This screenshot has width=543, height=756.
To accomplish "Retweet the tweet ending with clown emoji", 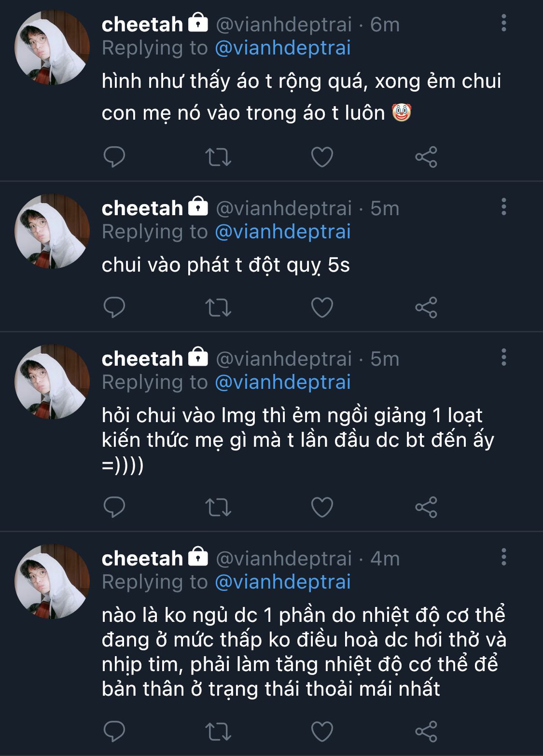I will [x=218, y=157].
